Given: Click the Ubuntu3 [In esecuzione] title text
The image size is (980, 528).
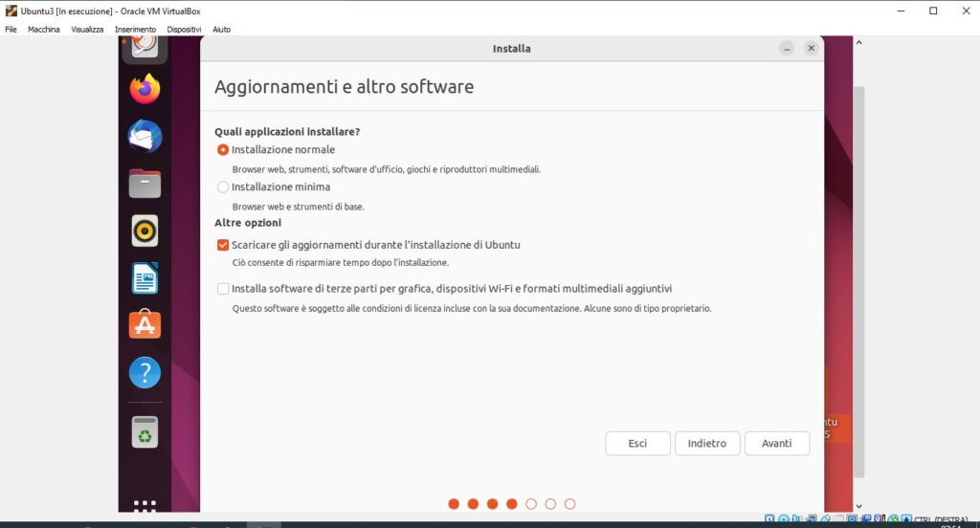Looking at the screenshot, I should pos(111,11).
